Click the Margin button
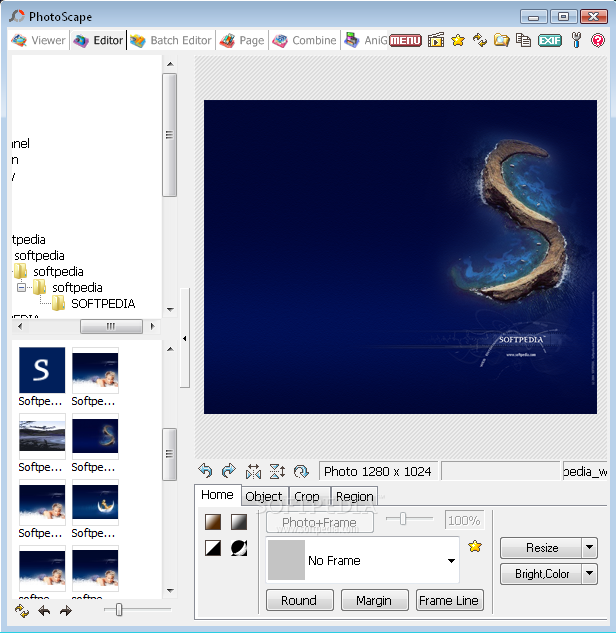 (374, 600)
